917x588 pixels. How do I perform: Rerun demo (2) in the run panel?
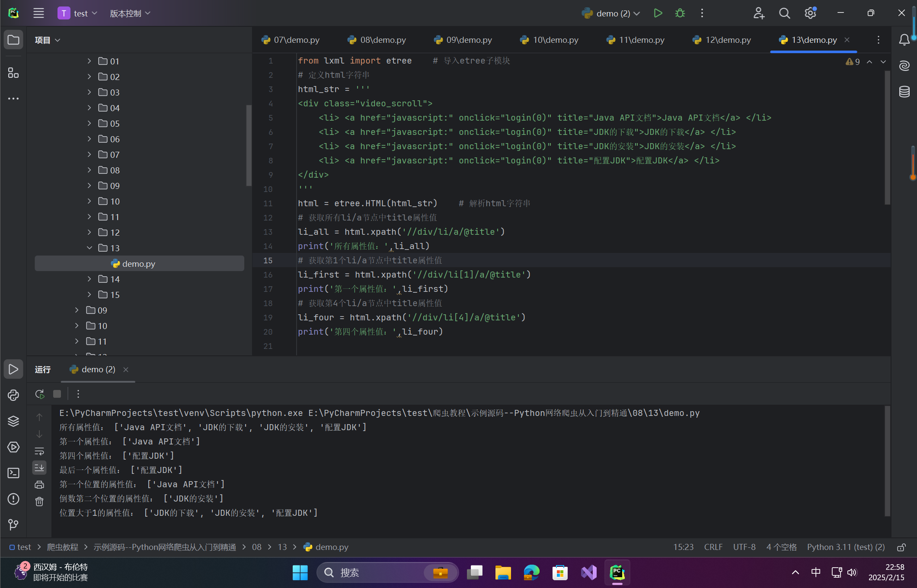coord(40,394)
